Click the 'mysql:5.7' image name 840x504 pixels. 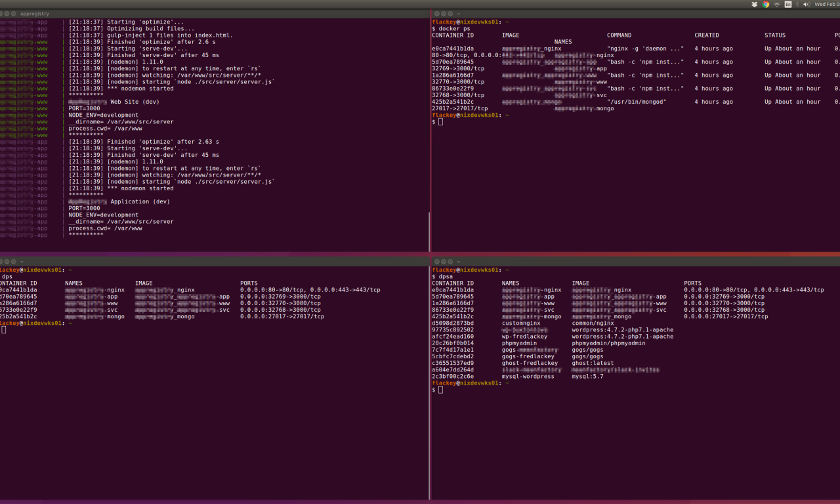(587, 377)
